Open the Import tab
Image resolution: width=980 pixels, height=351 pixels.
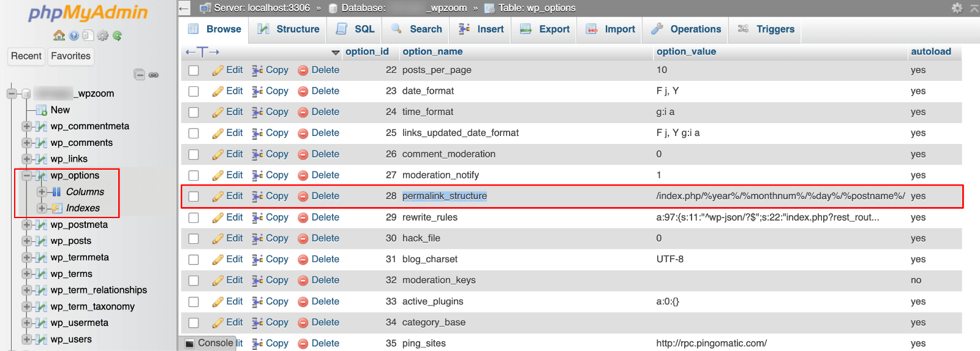coord(610,29)
